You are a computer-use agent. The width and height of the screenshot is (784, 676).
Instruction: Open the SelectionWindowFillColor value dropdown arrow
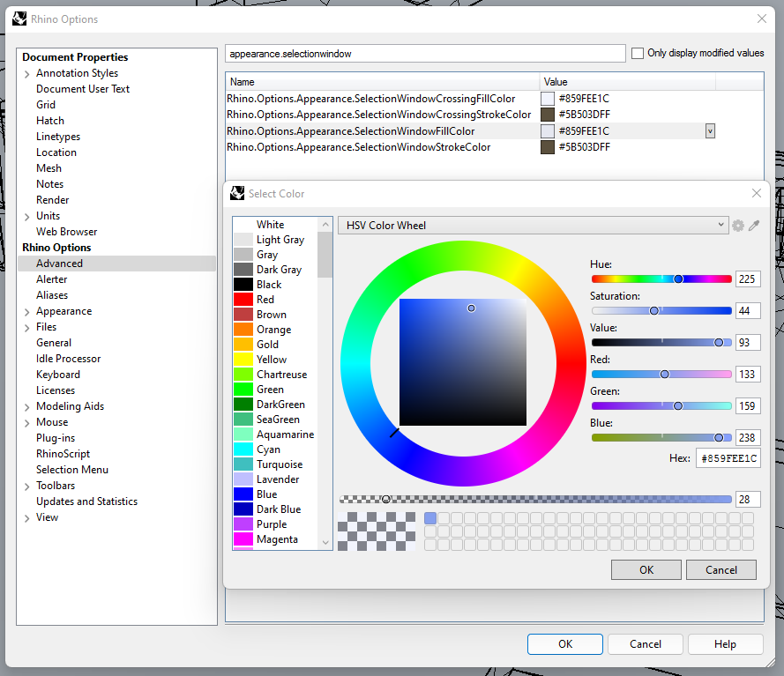[710, 130]
